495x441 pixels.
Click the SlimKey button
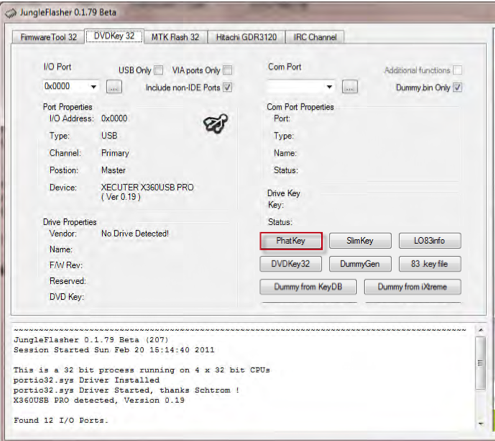tap(360, 241)
